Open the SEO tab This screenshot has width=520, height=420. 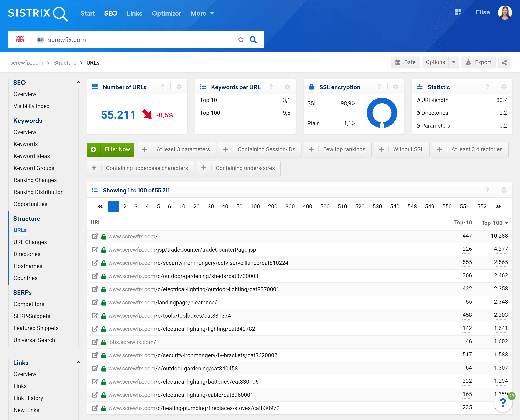tap(111, 13)
